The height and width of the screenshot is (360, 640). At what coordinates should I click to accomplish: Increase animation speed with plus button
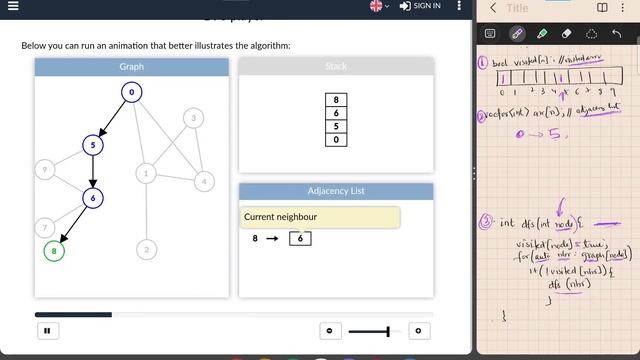coord(419,331)
